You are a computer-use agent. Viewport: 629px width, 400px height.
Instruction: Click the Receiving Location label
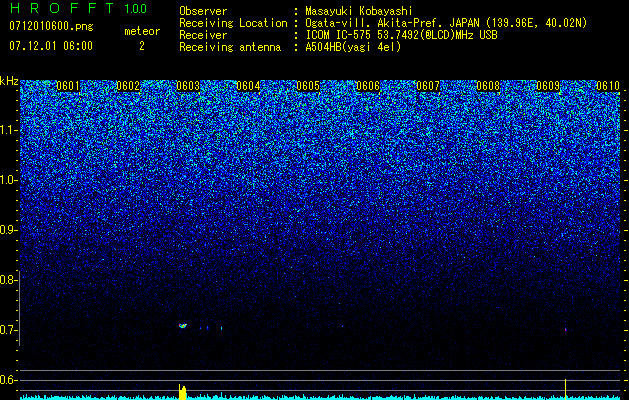click(233, 23)
